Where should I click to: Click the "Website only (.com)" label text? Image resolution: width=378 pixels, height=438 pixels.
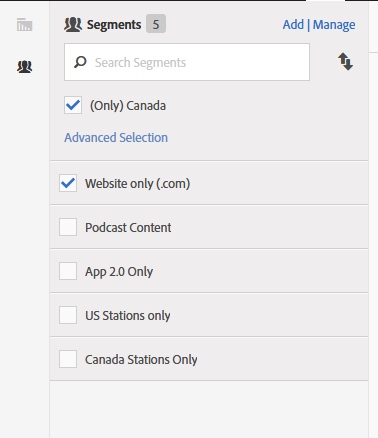(x=138, y=183)
